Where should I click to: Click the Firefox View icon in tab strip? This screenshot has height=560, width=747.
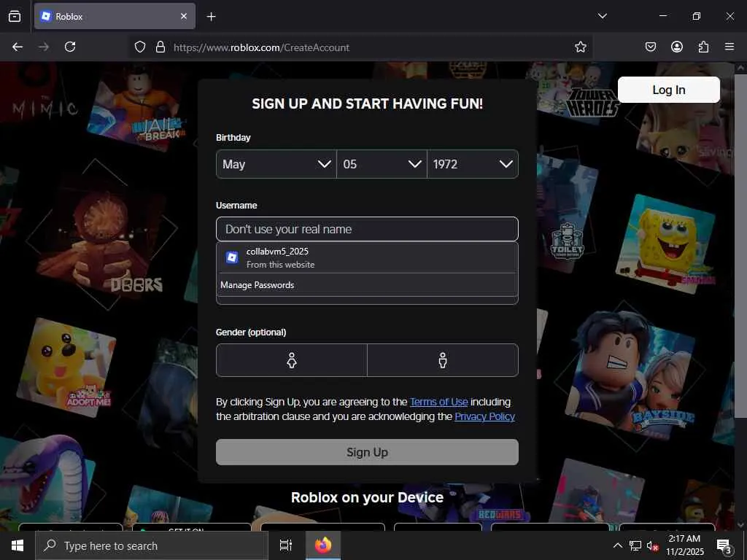point(15,16)
